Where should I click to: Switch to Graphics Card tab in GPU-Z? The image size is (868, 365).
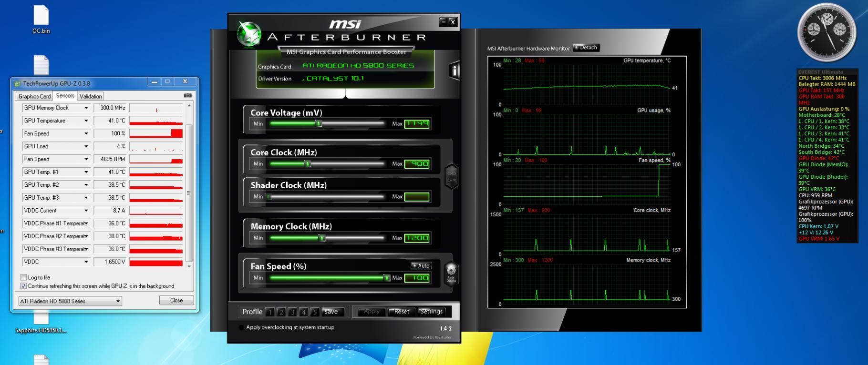coord(34,96)
